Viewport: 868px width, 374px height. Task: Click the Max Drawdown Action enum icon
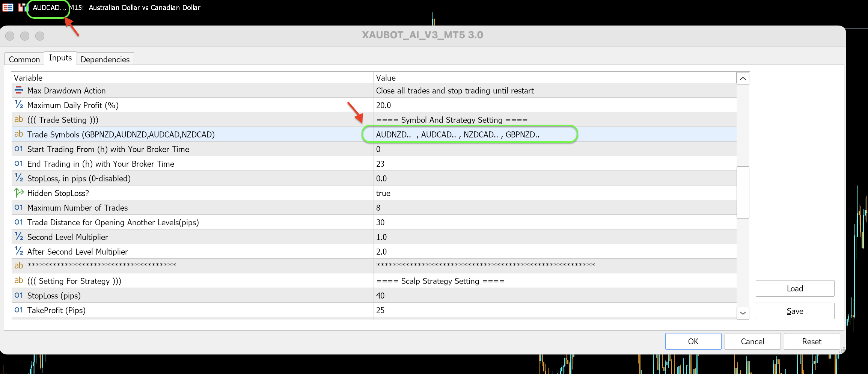pyautogui.click(x=18, y=90)
